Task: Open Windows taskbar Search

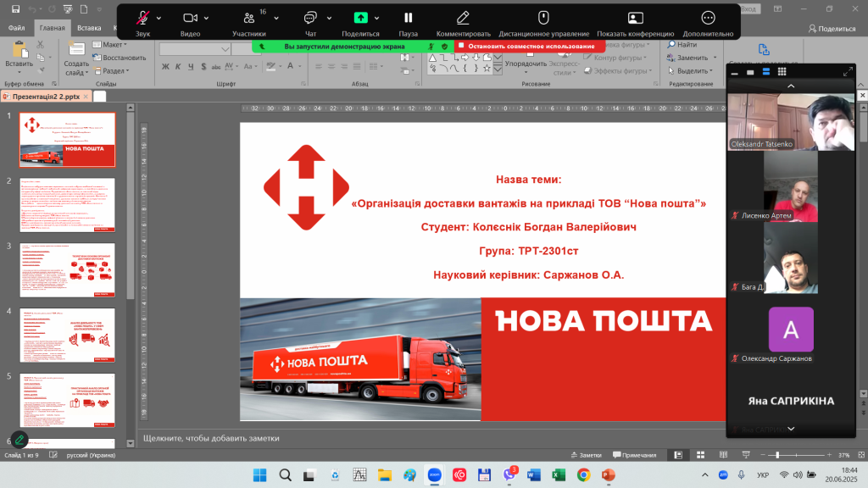Action: (285, 474)
